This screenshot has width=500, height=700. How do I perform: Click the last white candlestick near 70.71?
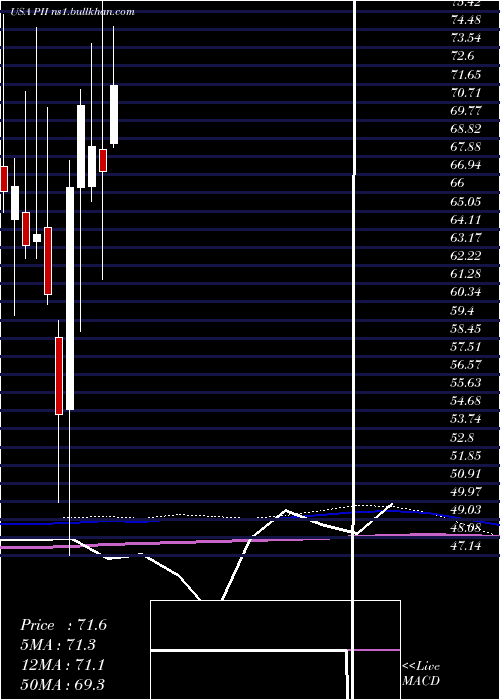coord(114,114)
